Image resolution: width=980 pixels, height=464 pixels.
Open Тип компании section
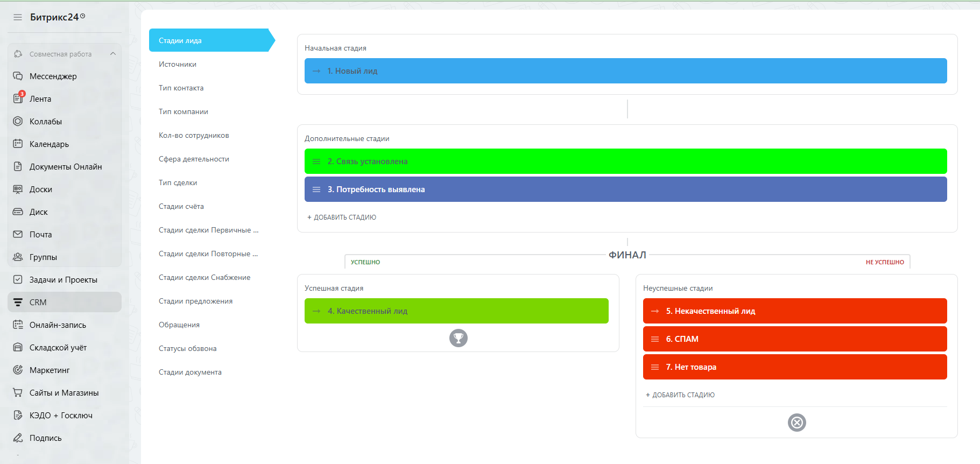point(184,111)
